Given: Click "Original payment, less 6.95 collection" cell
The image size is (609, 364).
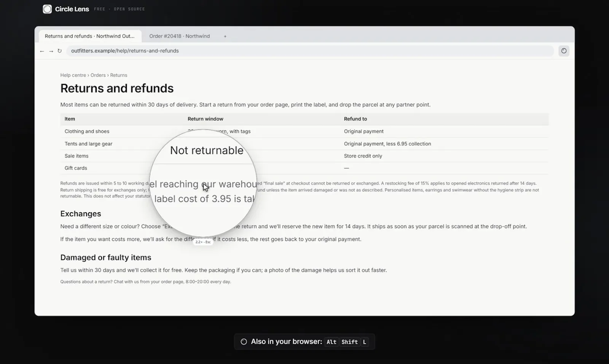Looking at the screenshot, I should point(387,144).
